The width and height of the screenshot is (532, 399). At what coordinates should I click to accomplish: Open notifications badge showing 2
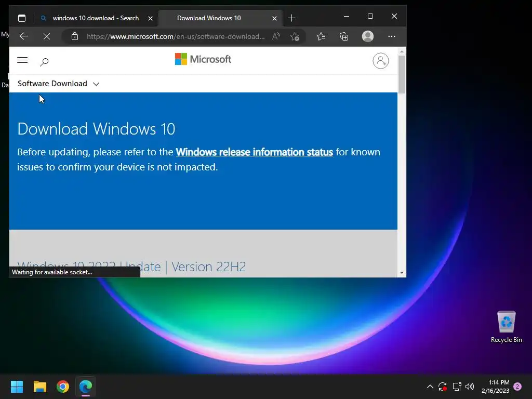point(517,387)
